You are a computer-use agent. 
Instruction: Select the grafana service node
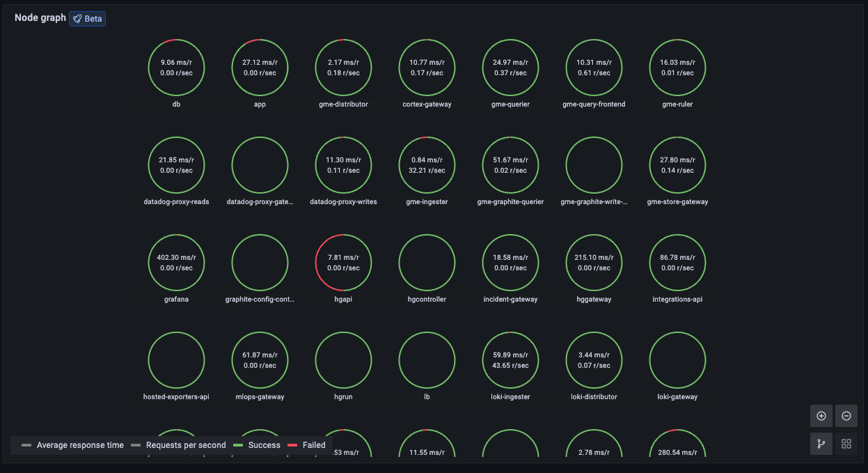(176, 263)
